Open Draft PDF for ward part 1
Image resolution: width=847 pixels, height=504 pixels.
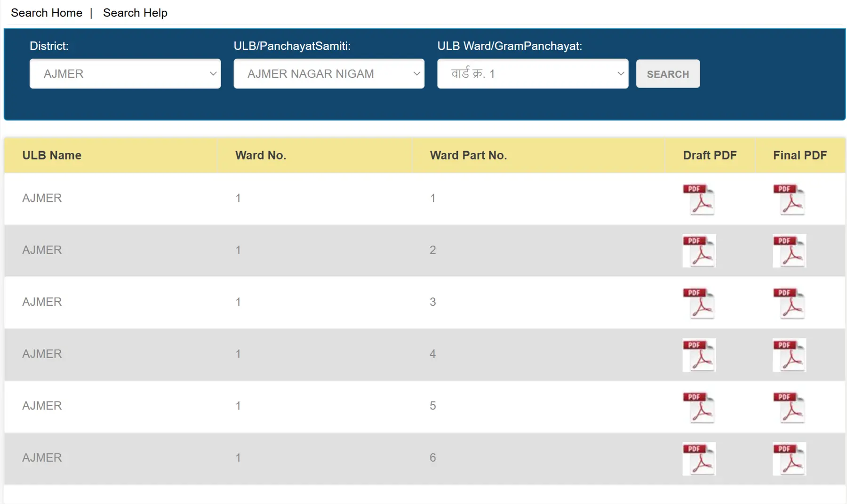point(699,199)
